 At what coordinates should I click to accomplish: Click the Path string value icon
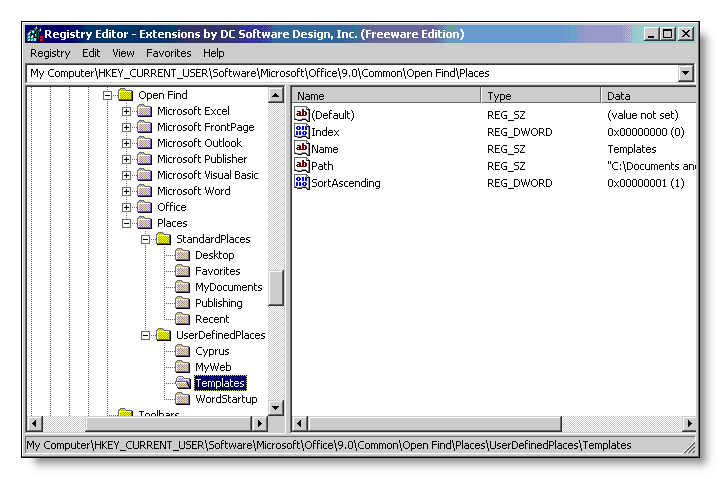302,165
